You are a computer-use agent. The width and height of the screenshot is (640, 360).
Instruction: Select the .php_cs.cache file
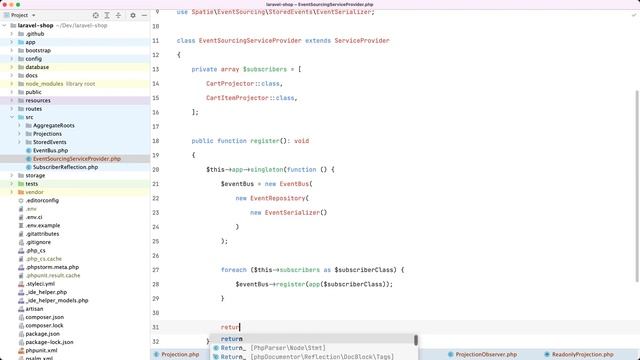pyautogui.click(x=44, y=259)
